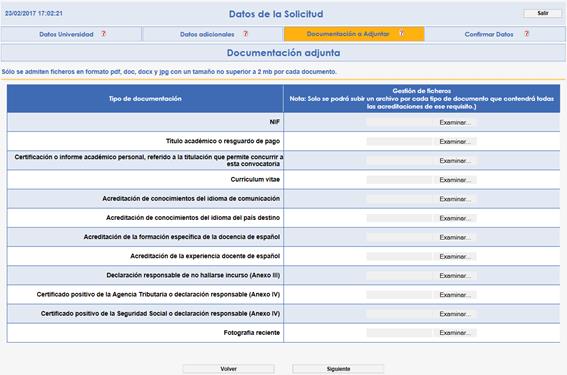Click the Curriculum vitae file path field
The height and width of the screenshot is (375, 567).
tap(399, 180)
